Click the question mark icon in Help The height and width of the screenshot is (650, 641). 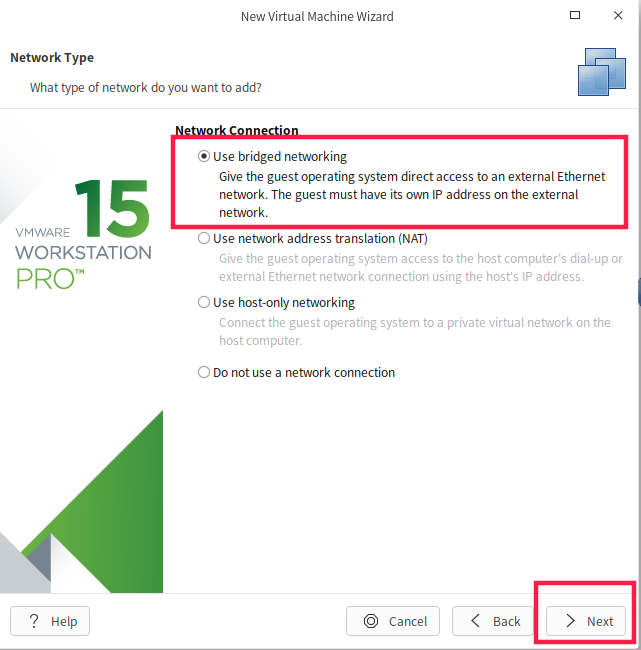pyautogui.click(x=34, y=621)
